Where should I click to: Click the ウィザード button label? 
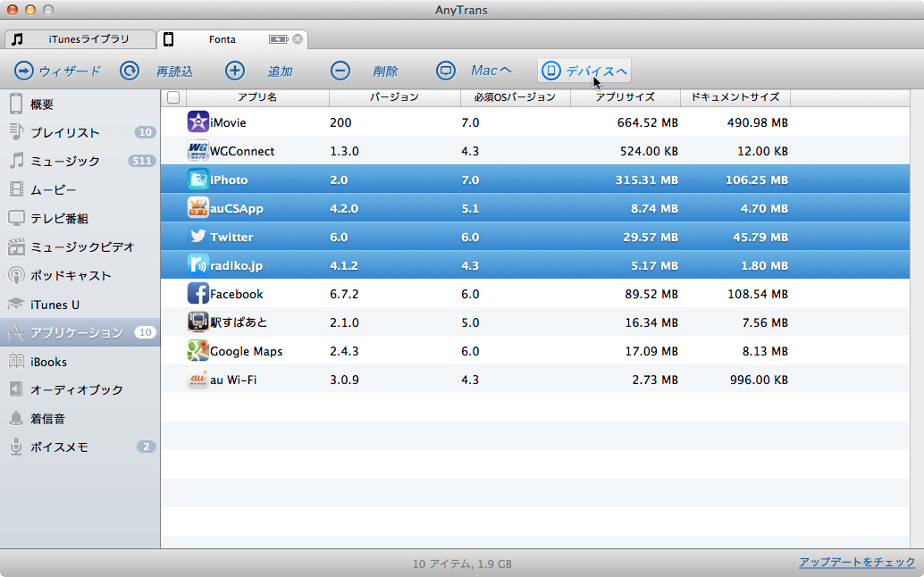tap(70, 71)
